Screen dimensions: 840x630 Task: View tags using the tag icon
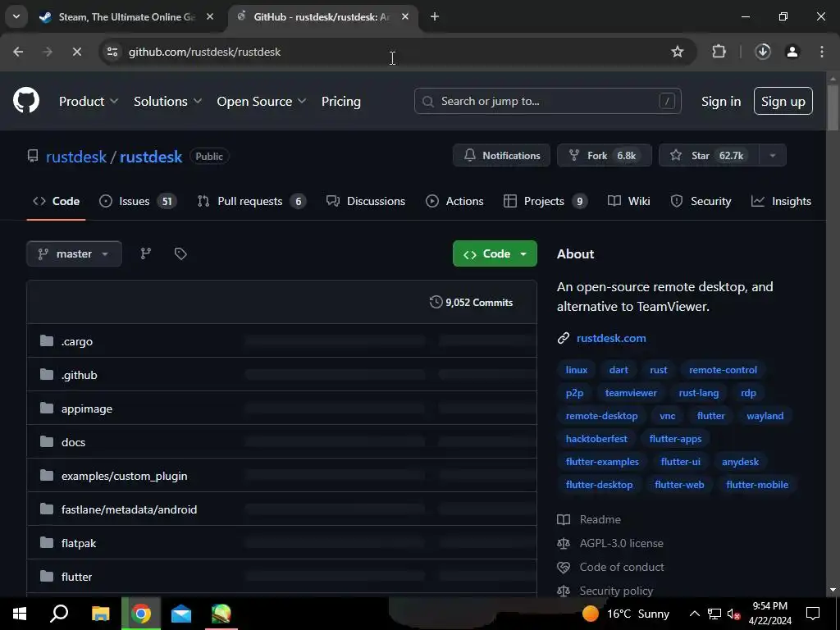pos(180,254)
